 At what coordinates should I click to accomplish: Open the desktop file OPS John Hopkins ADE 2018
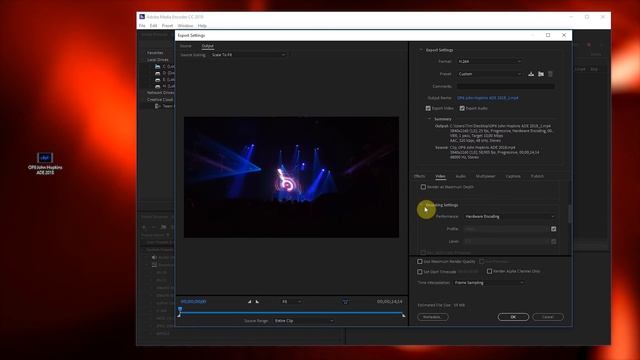[x=45, y=163]
